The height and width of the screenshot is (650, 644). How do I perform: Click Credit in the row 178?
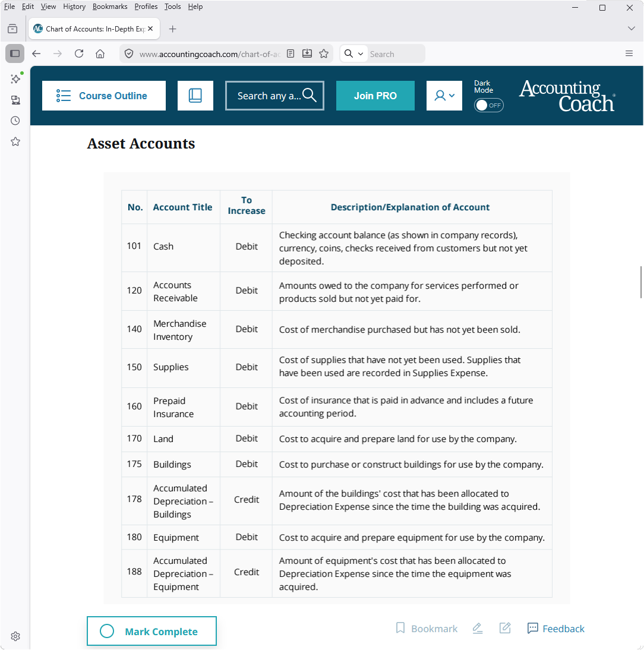point(247,500)
